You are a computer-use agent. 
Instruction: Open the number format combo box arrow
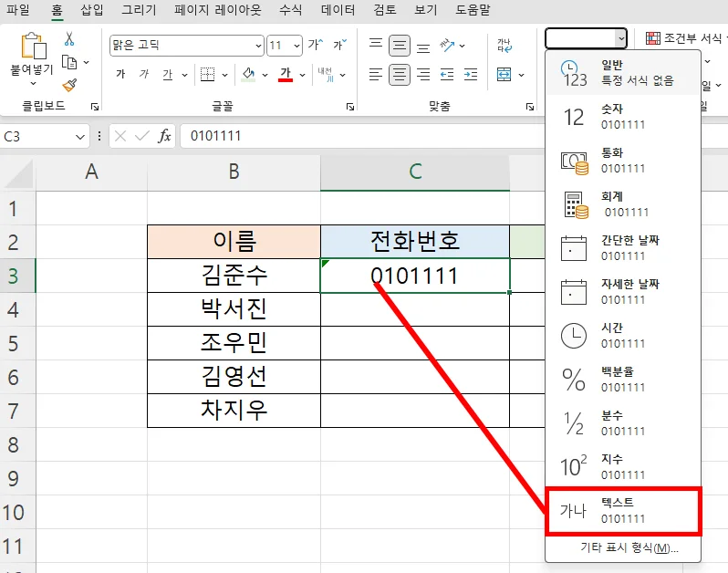(x=620, y=38)
